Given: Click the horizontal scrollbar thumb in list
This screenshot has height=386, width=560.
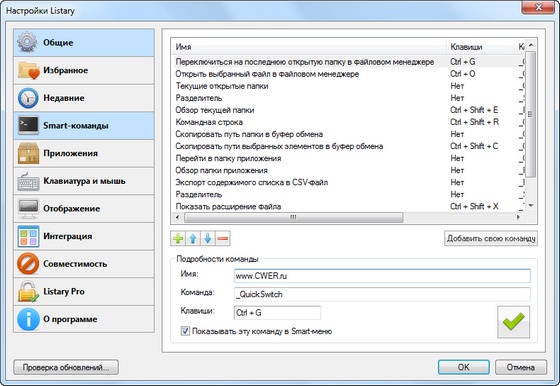Looking at the screenshot, I should point(294,217).
